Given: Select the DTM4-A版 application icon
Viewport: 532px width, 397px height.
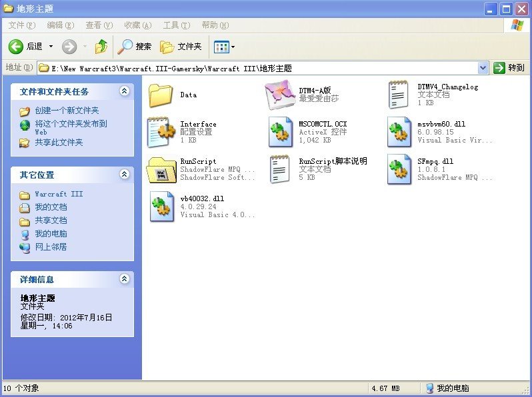Looking at the screenshot, I should tap(280, 95).
